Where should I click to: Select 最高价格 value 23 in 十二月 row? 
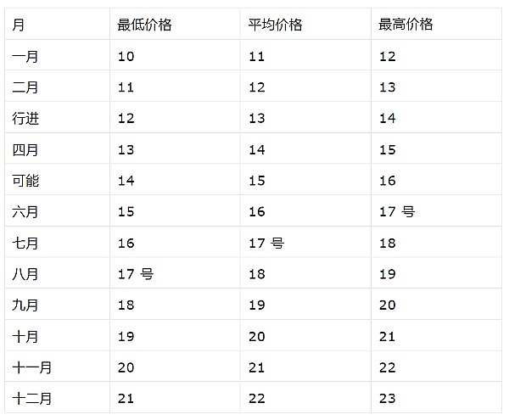coord(387,398)
